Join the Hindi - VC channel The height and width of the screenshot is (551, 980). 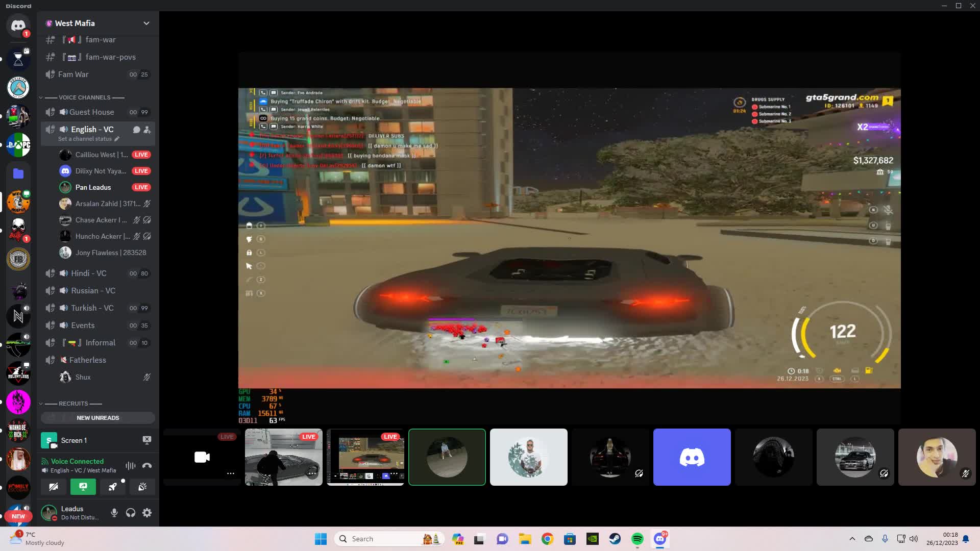[x=98, y=273]
